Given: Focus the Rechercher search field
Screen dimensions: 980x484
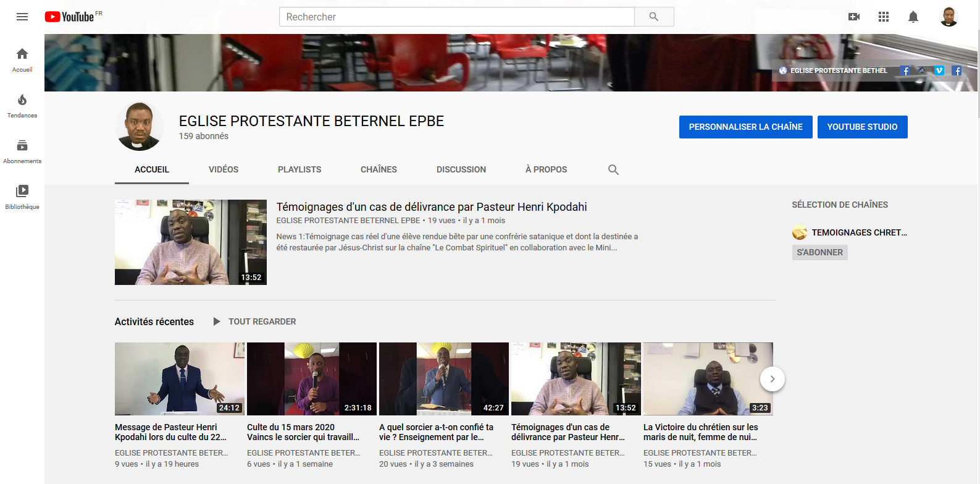Looking at the screenshot, I should [x=457, y=17].
